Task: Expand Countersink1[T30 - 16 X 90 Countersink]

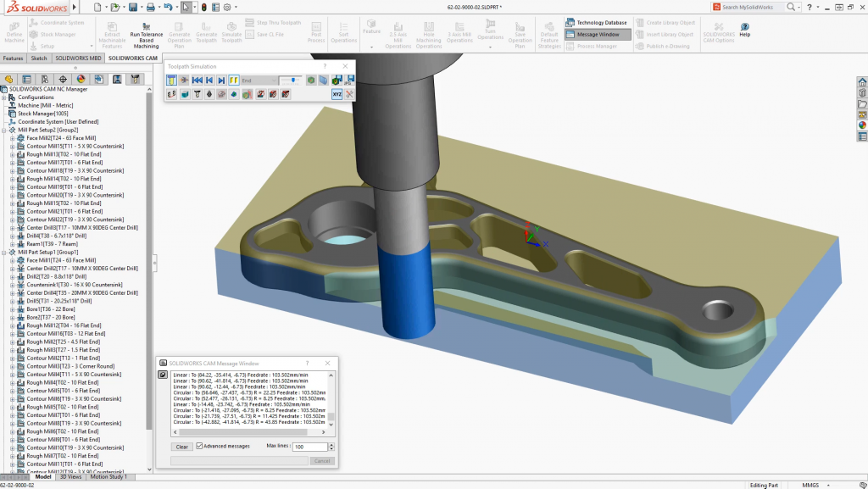Action: coord(12,285)
